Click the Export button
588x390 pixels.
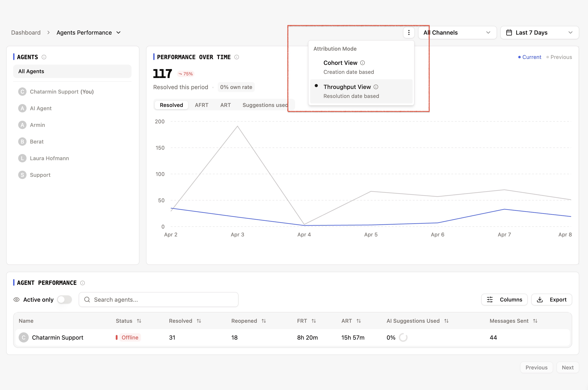tap(551, 300)
